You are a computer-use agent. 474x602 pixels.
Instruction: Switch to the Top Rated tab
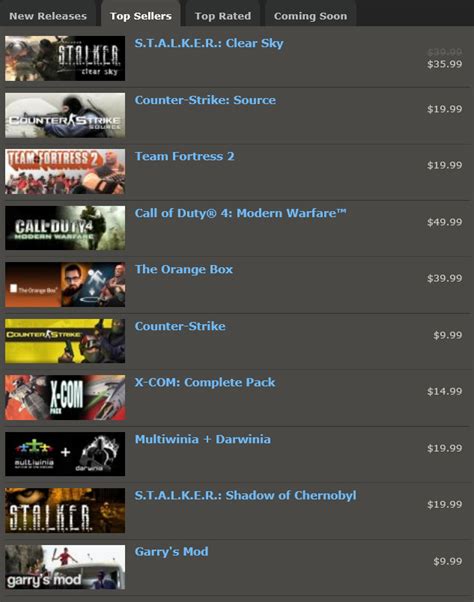coord(223,16)
